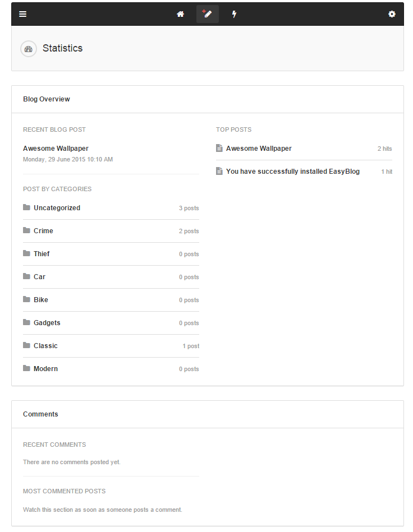Viewport: 413px width, 532px height.
Task: Open the Crime category
Action: 43,231
